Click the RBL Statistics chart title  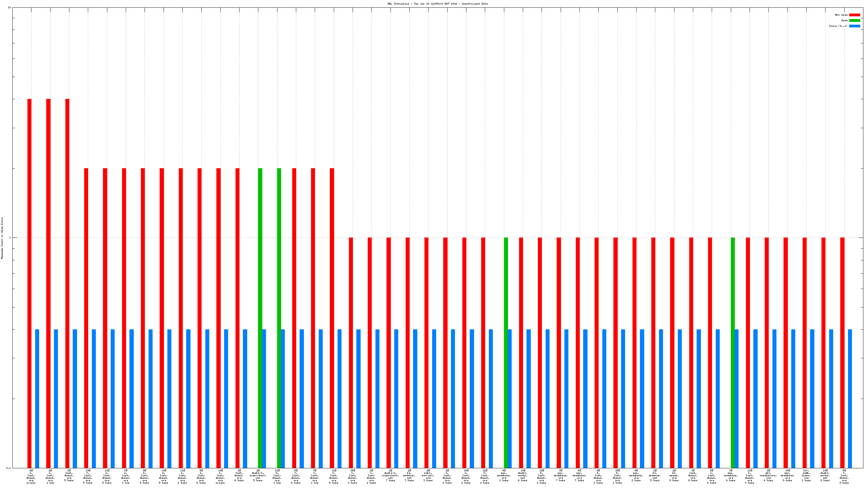[437, 4]
